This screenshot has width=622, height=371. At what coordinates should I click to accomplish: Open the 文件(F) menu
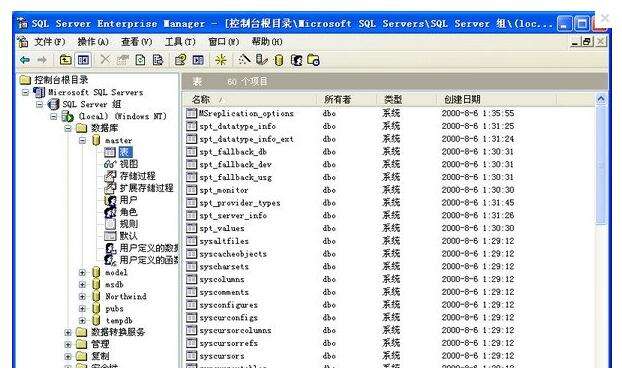pyautogui.click(x=50, y=42)
